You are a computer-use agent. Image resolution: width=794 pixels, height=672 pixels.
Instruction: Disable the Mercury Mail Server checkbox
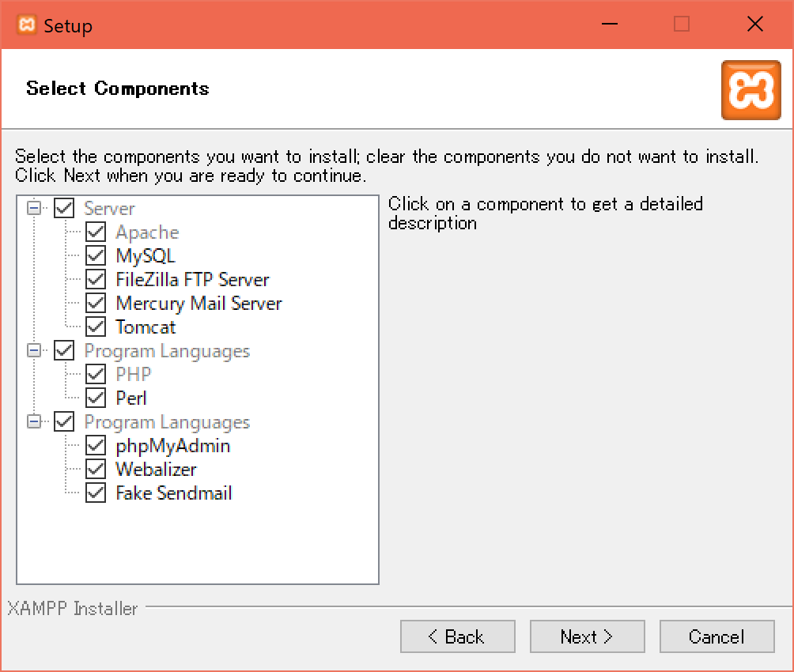click(x=96, y=303)
